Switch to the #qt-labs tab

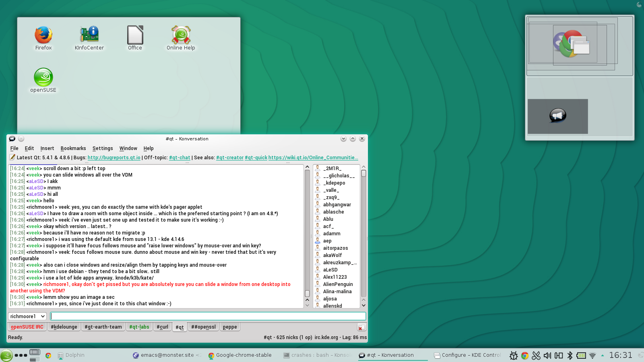[x=139, y=327]
